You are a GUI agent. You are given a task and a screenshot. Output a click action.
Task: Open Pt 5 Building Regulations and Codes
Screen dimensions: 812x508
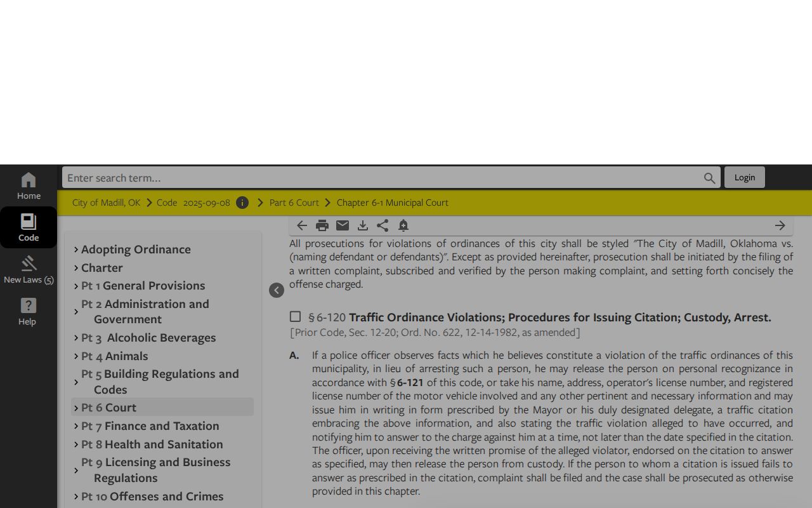[160, 382]
